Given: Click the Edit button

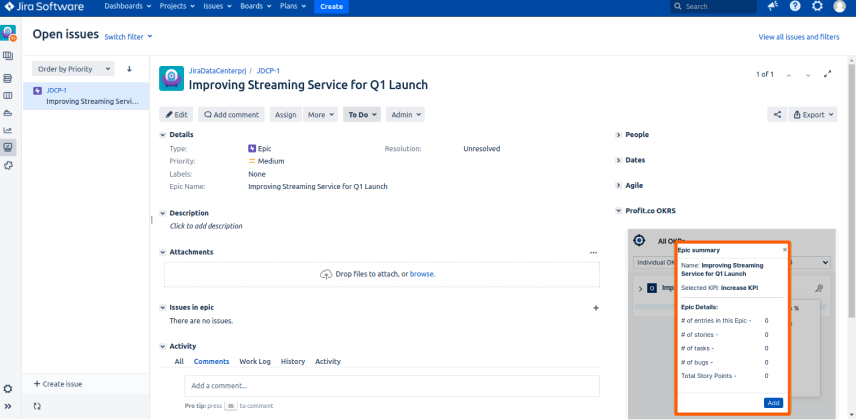Looking at the screenshot, I should pos(176,115).
